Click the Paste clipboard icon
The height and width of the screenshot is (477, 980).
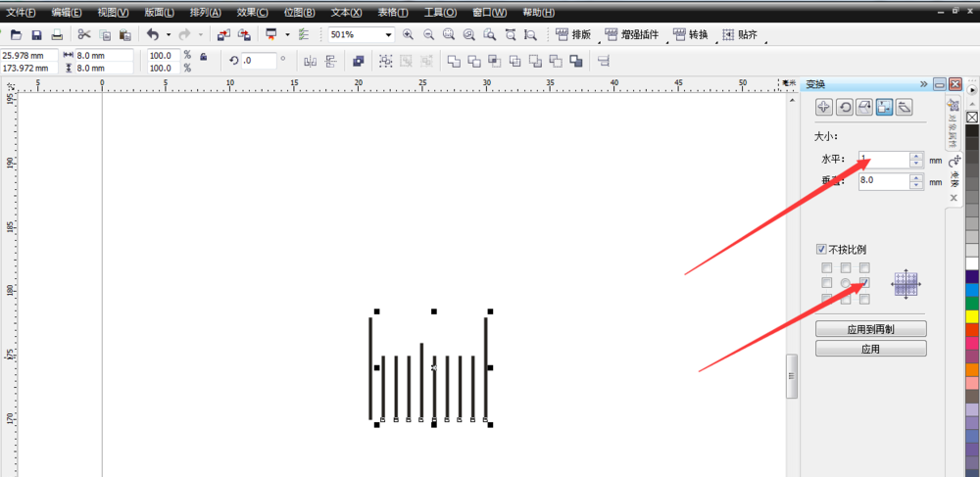[125, 35]
